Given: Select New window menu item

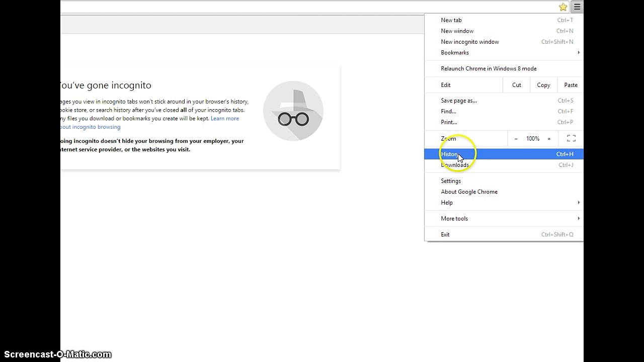Looking at the screenshot, I should 504,31.
